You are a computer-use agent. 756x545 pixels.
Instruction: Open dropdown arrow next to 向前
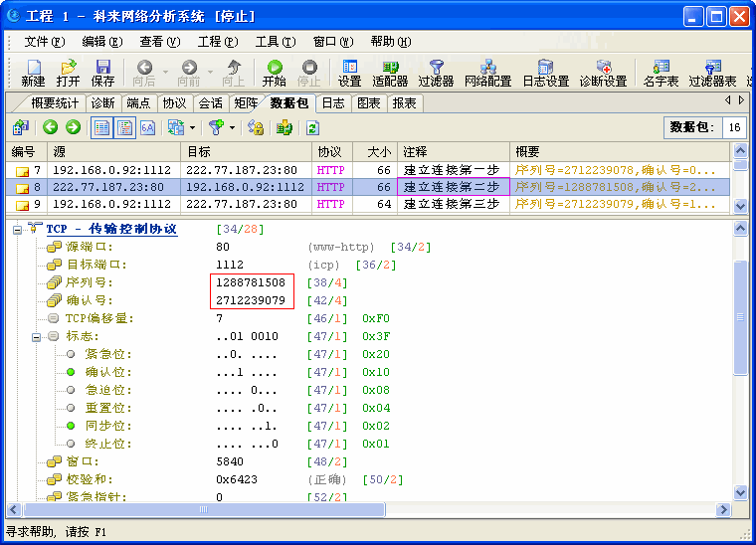click(x=210, y=72)
